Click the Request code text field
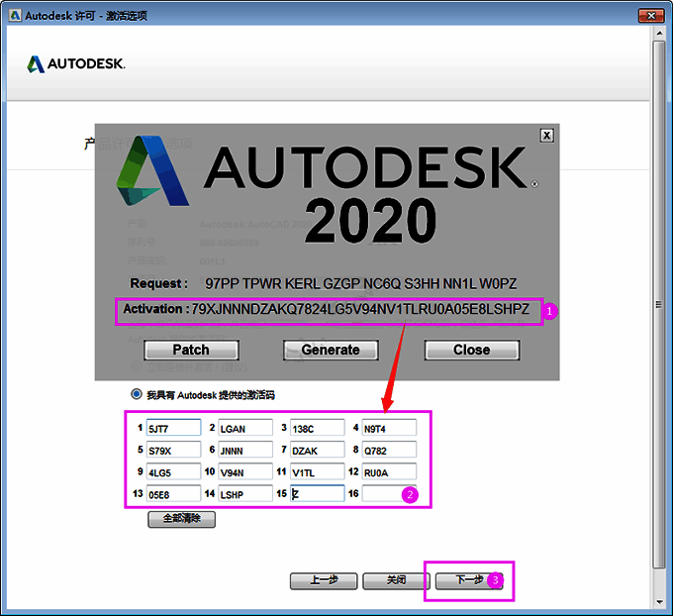The image size is (673, 616). 366,283
